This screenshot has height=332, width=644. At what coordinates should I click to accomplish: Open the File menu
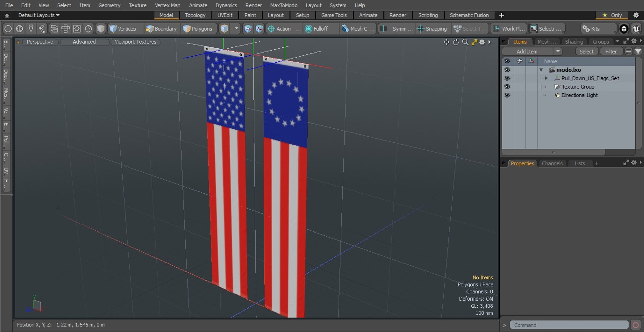point(9,5)
